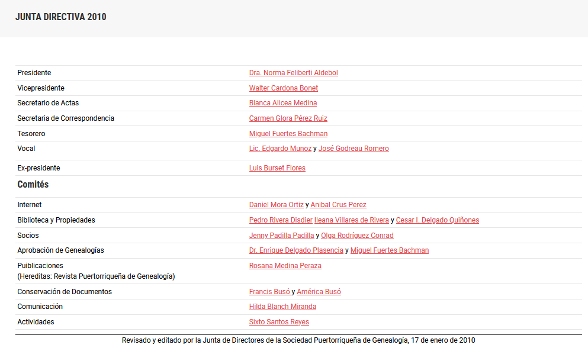Open Jenny Padilla Padilla link
Viewport: 588px width, 364px height.
click(281, 236)
